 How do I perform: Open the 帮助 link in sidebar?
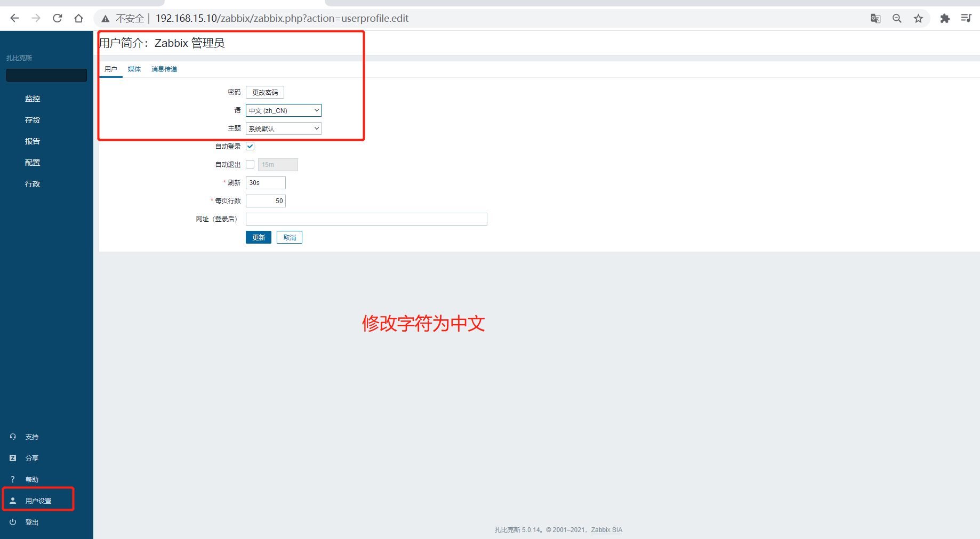point(32,479)
